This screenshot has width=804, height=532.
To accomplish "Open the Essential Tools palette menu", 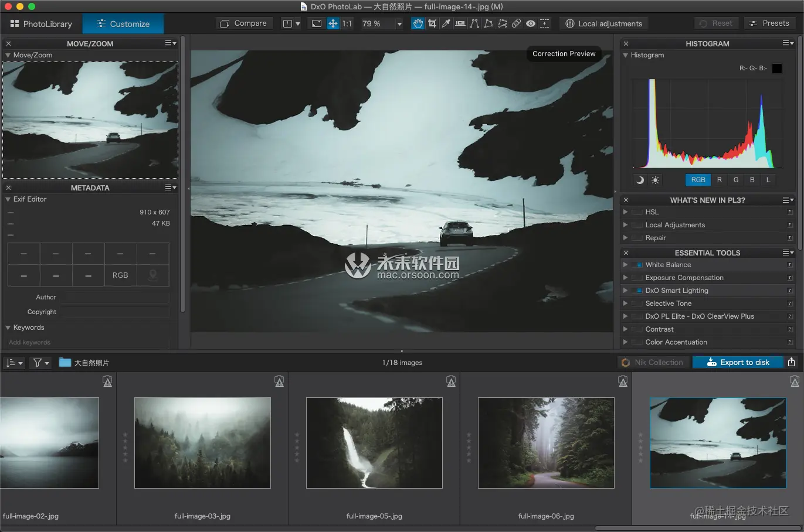I will (x=788, y=253).
